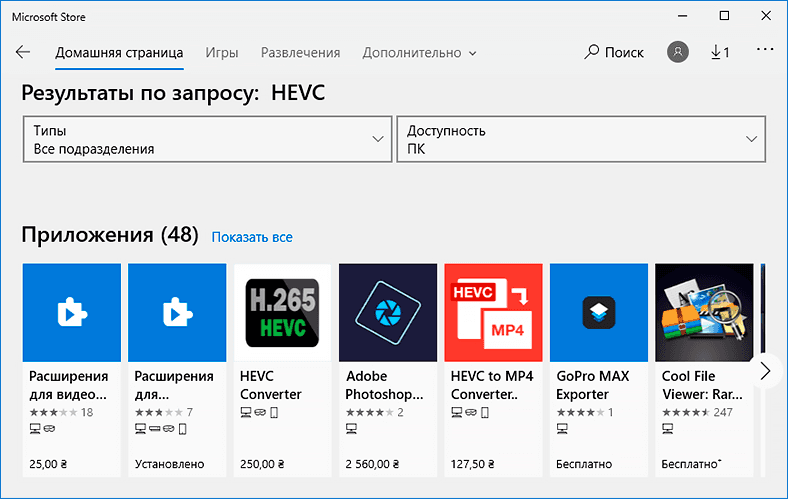Click the GoPro MAX Exporter title
This screenshot has width=788, height=499.
point(593,385)
